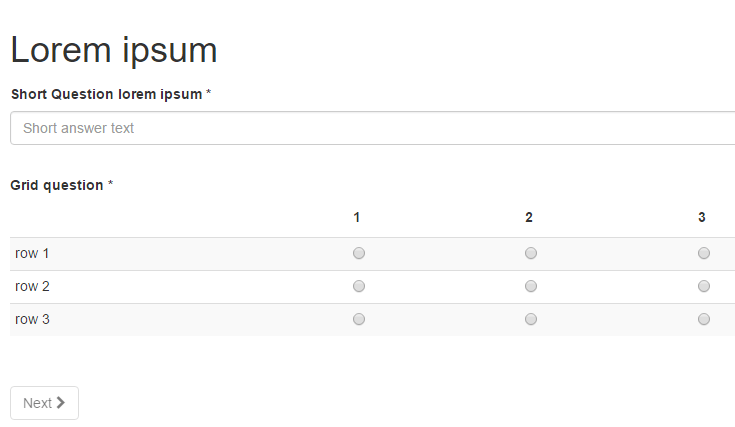This screenshot has height=427, width=735.
Task: Select option 1 for row 1
Action: [359, 253]
